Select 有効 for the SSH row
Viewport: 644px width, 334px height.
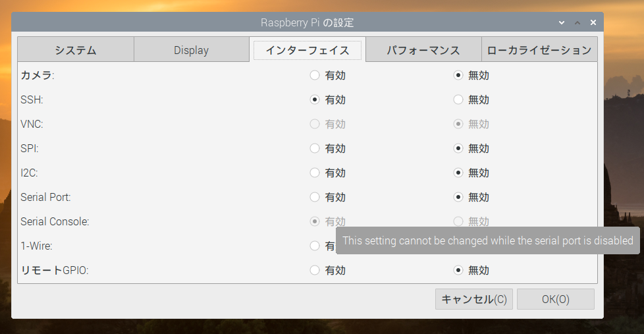[x=315, y=100]
